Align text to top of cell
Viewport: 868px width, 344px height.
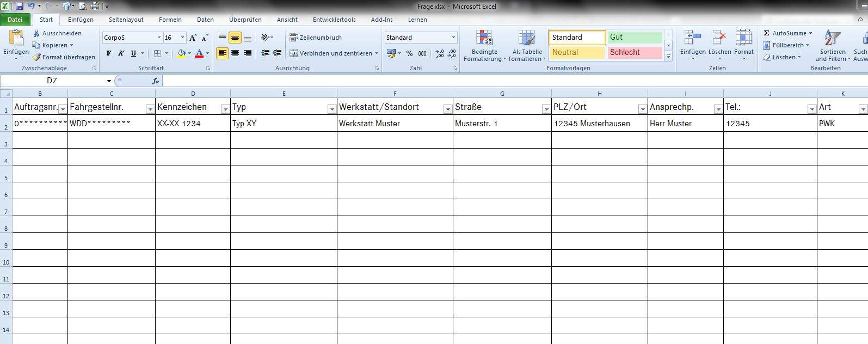point(222,38)
